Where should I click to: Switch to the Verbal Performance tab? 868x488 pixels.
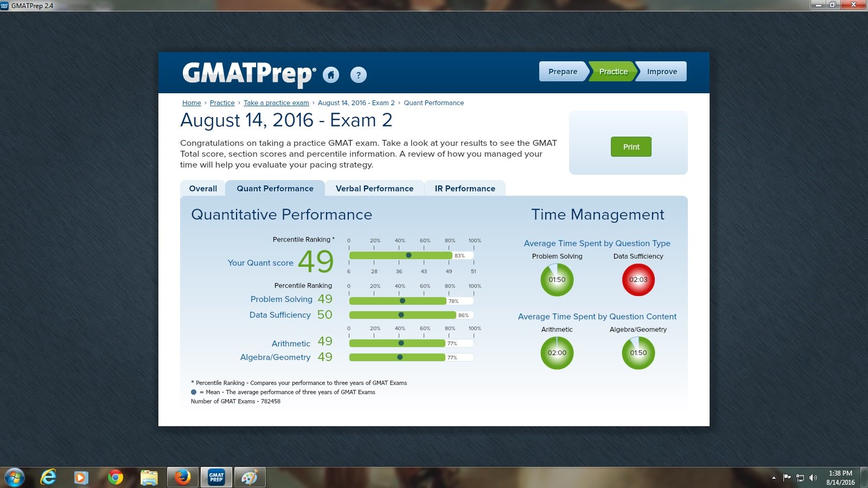pos(374,188)
